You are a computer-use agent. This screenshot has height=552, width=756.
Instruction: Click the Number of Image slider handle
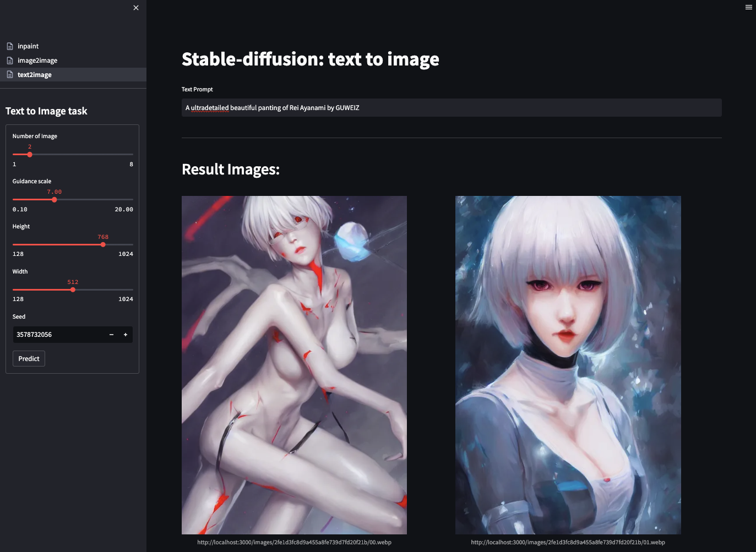(30, 155)
